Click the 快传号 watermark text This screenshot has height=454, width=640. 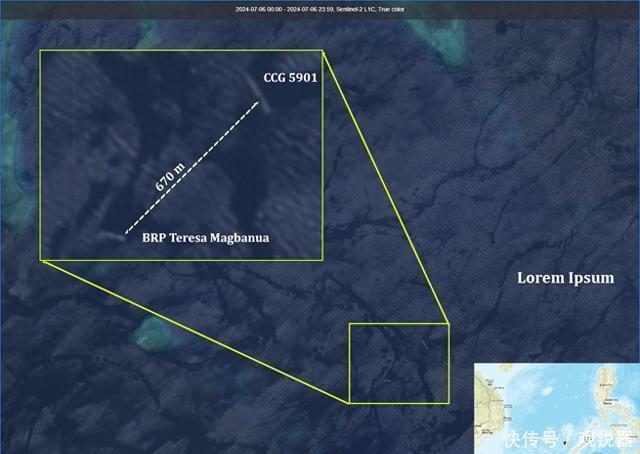pyautogui.click(x=530, y=440)
